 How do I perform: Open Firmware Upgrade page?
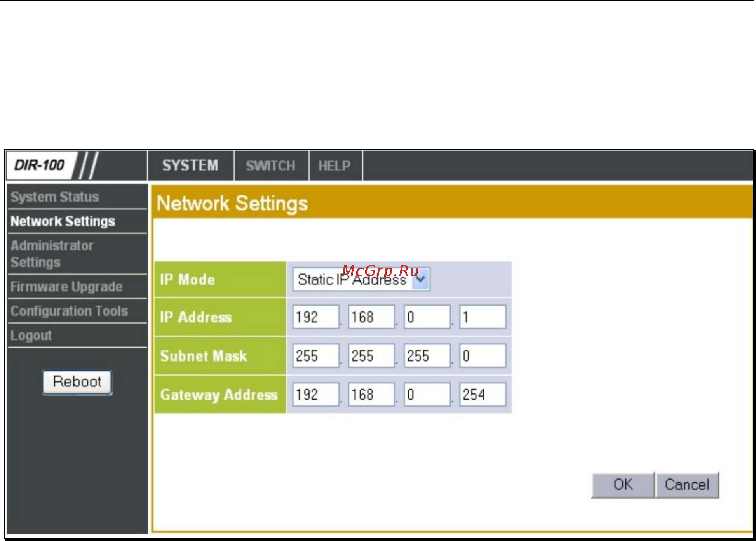[66, 287]
